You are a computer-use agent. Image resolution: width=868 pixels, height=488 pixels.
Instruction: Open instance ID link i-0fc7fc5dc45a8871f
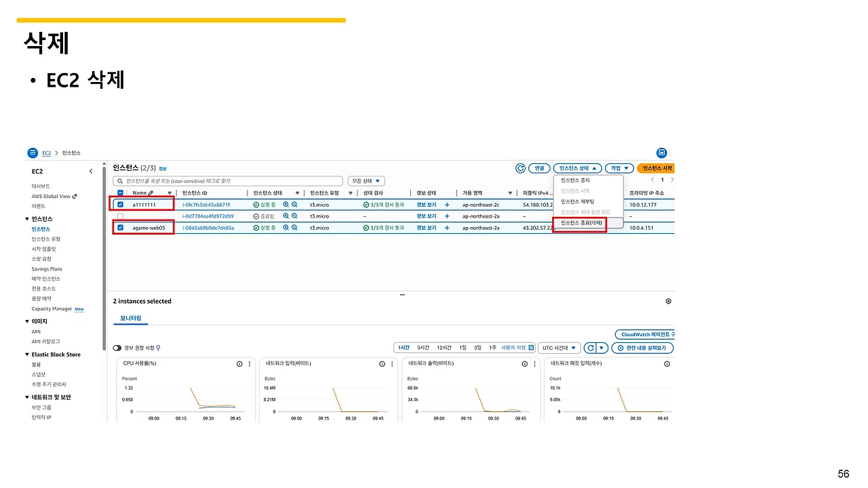[206, 205]
